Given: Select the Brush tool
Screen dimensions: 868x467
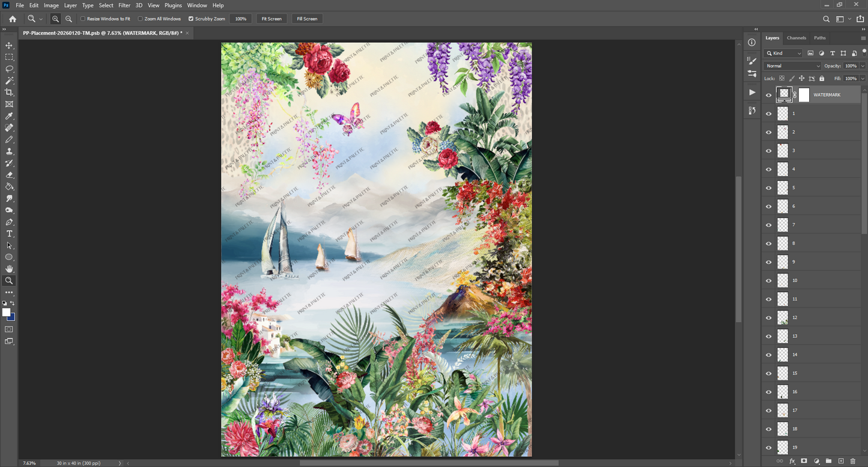Looking at the screenshot, I should (x=9, y=139).
